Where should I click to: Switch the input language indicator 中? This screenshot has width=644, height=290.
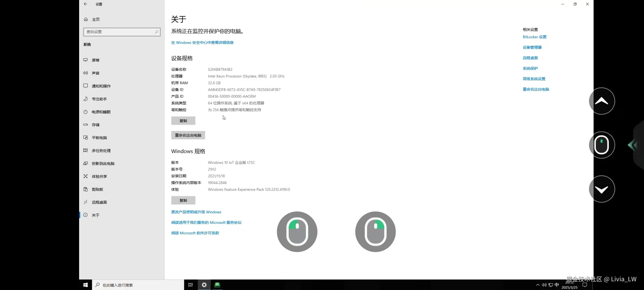tap(556, 285)
